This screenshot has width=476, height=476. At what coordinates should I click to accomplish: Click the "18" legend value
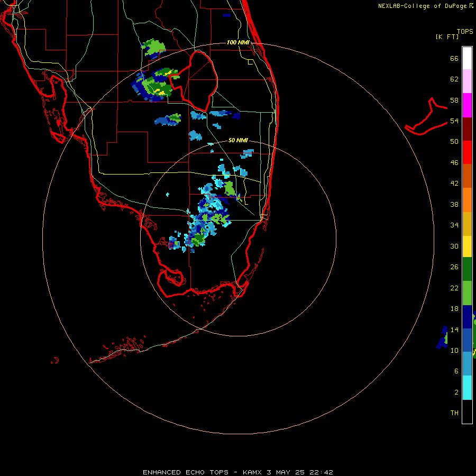point(454,309)
